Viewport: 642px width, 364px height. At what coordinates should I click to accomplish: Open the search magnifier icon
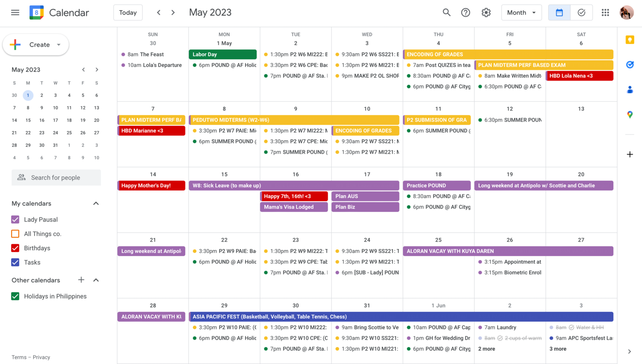coord(446,12)
